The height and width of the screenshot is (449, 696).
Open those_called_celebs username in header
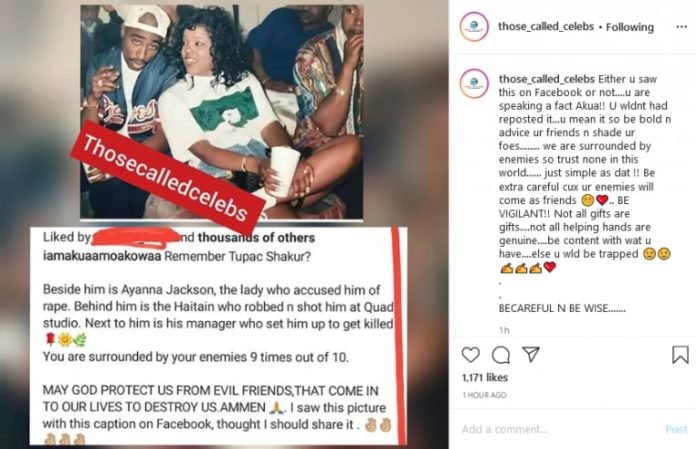pos(546,27)
